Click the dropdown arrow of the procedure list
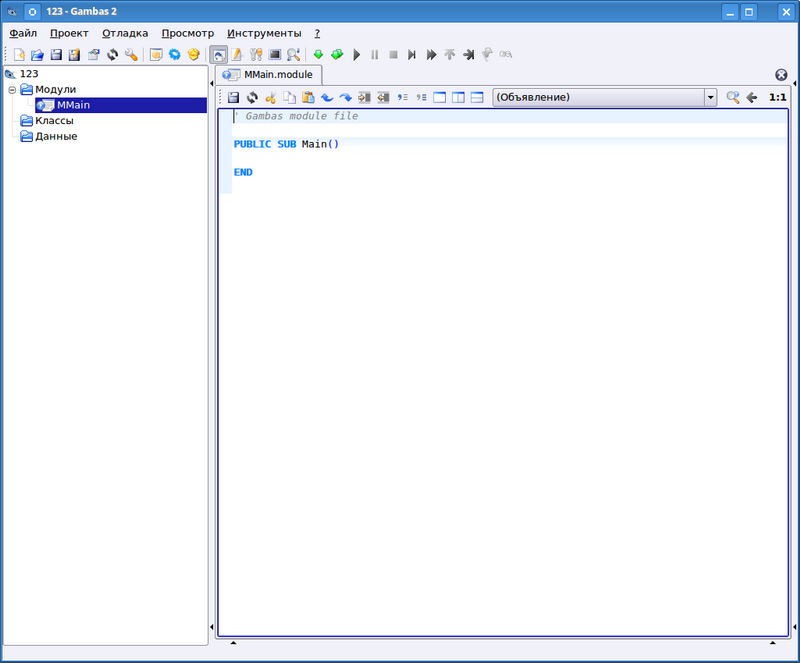 (711, 97)
